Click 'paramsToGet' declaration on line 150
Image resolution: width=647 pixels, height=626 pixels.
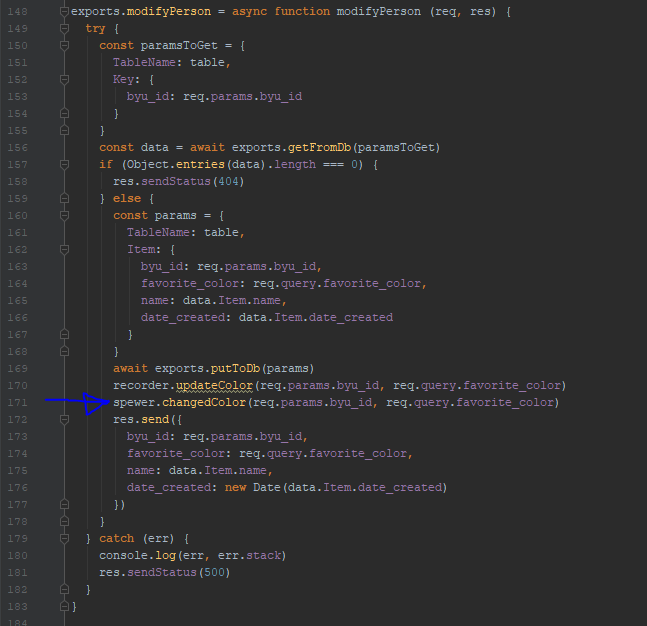179,45
